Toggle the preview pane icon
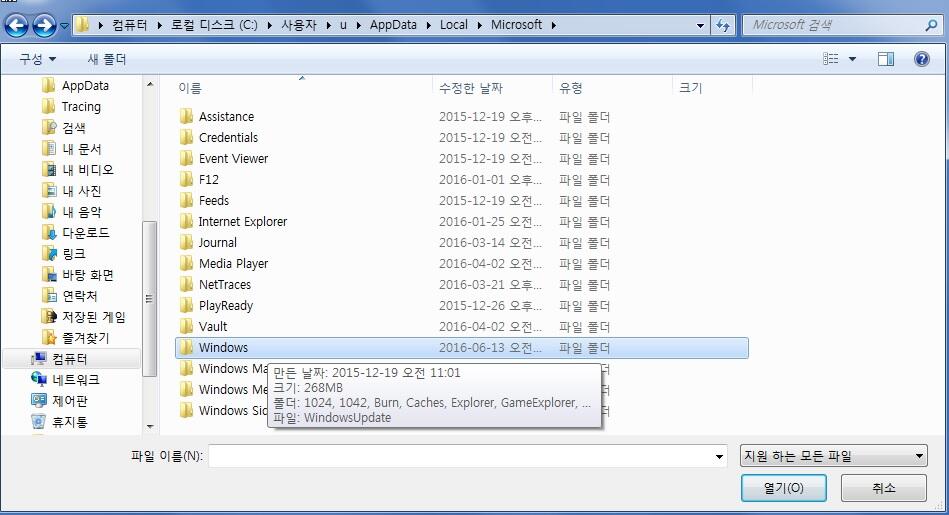This screenshot has height=515, width=949. click(885, 59)
